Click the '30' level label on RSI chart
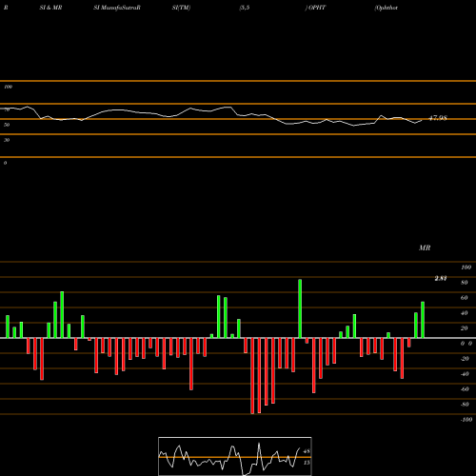This screenshot has height=476, width=476. (7, 140)
